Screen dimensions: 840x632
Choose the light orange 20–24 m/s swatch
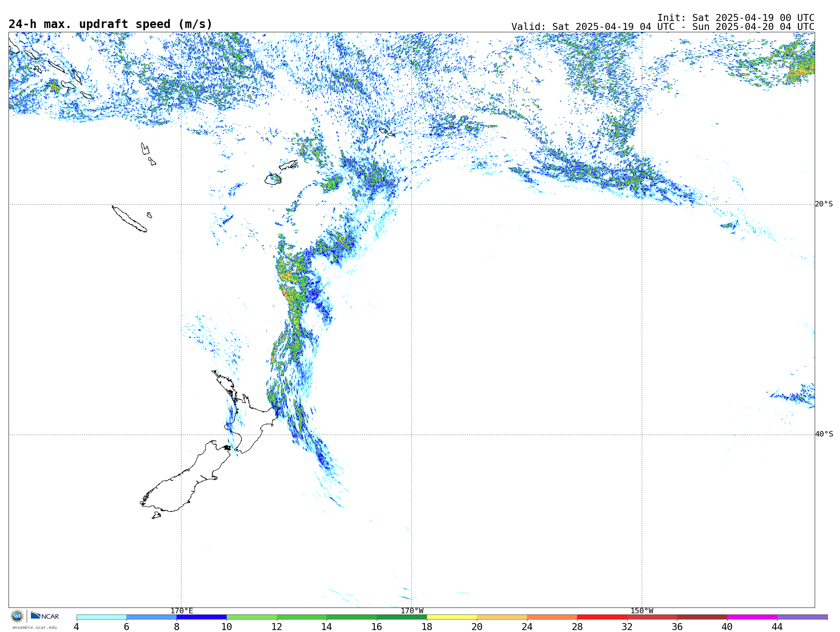(502, 617)
